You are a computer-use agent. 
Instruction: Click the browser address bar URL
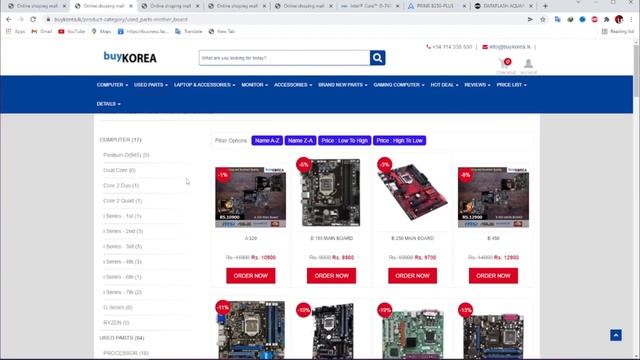[120, 19]
